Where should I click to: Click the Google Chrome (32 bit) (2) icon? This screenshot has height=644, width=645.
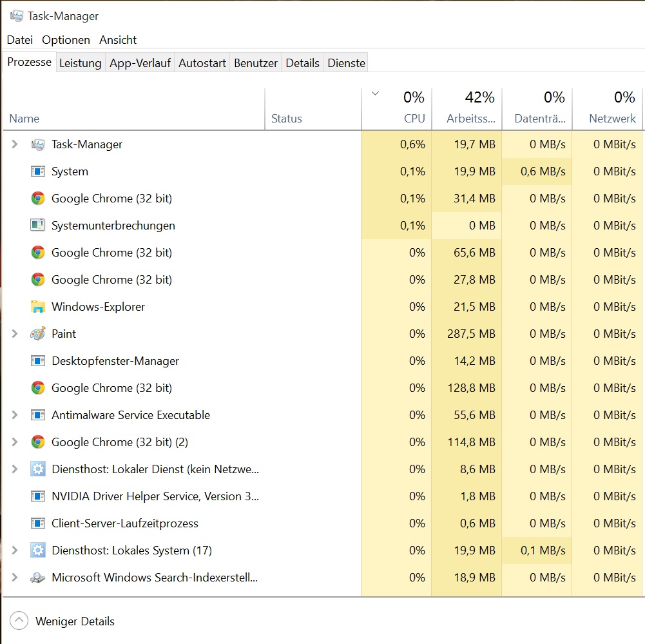coord(38,442)
